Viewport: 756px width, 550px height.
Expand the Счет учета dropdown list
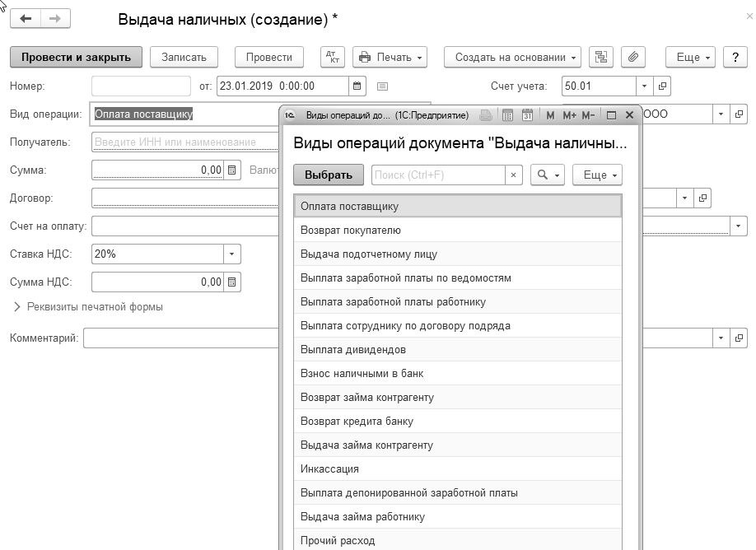pyautogui.click(x=644, y=86)
